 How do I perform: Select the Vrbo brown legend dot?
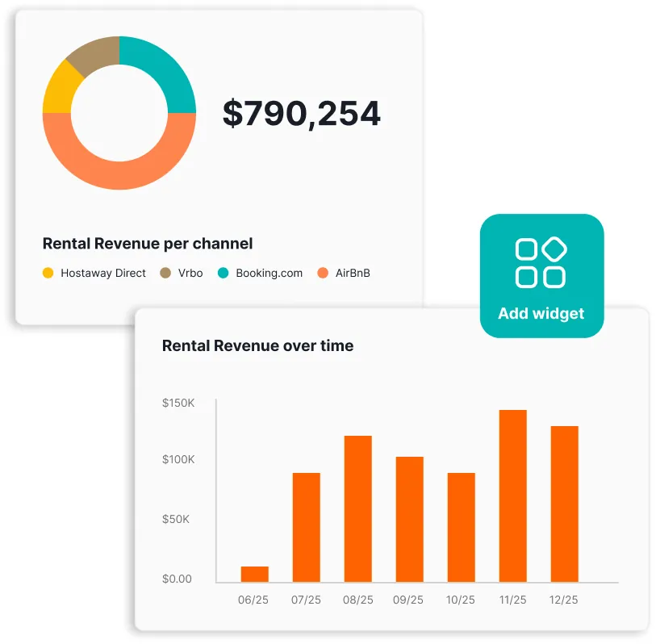[165, 273]
